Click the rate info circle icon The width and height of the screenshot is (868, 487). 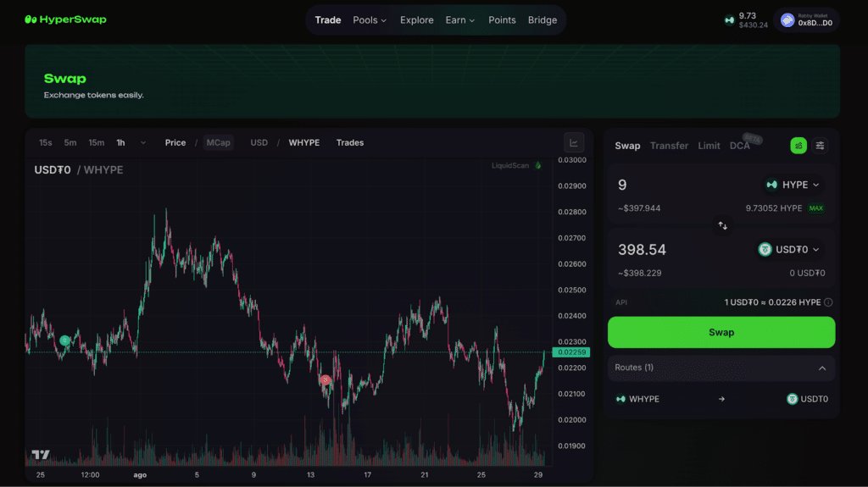click(828, 302)
